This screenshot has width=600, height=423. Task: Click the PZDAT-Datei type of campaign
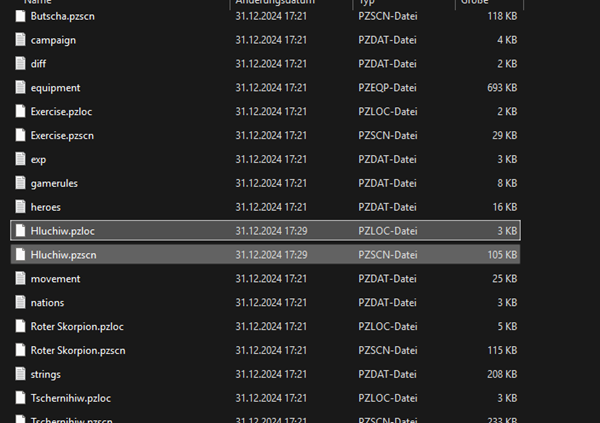point(387,40)
